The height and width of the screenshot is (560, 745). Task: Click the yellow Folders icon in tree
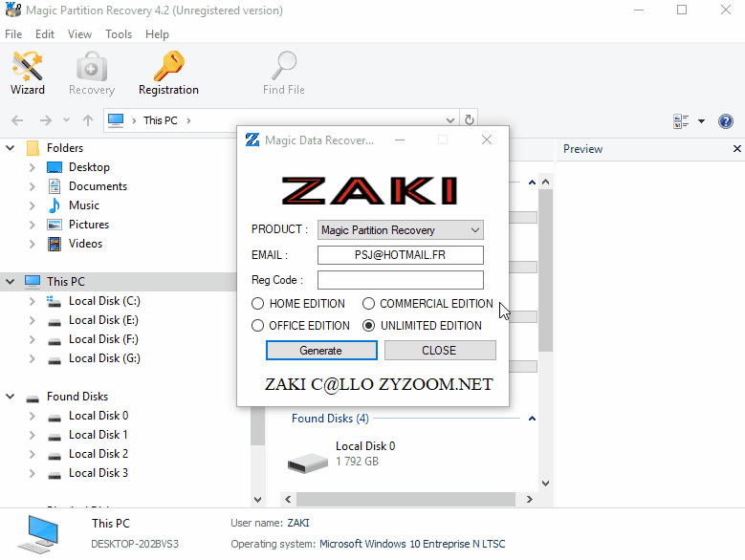coord(33,148)
